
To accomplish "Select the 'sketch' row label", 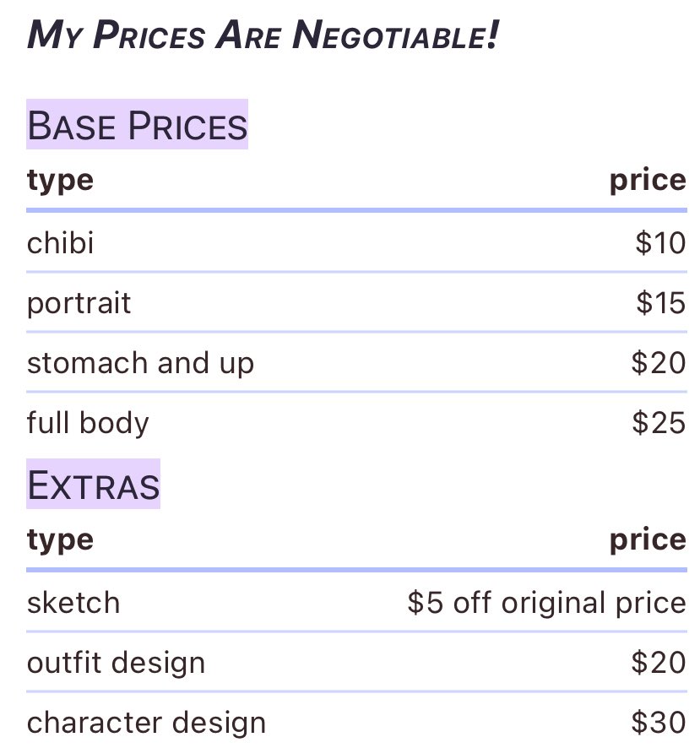I will [73, 603].
